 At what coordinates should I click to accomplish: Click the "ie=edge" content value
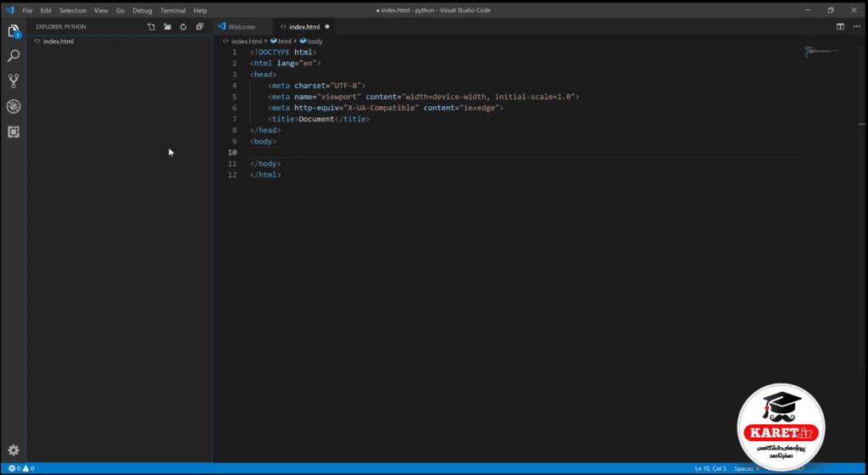[x=480, y=108]
